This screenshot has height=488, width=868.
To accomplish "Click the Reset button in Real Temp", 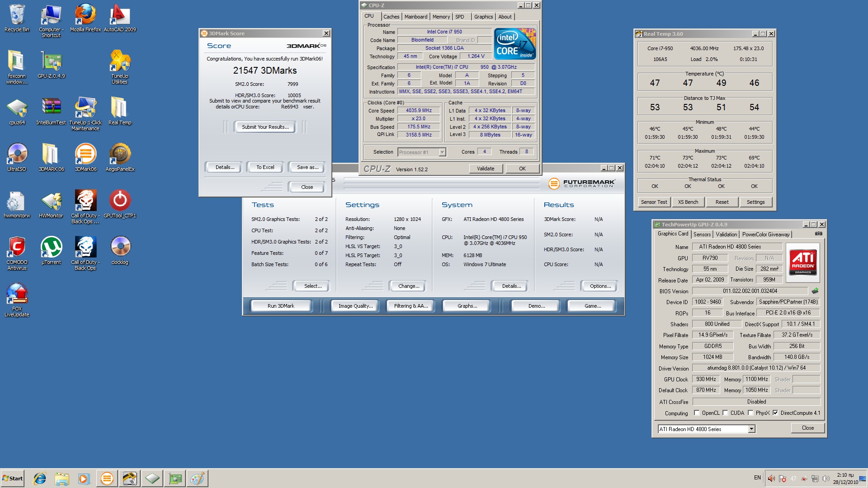I will 722,202.
